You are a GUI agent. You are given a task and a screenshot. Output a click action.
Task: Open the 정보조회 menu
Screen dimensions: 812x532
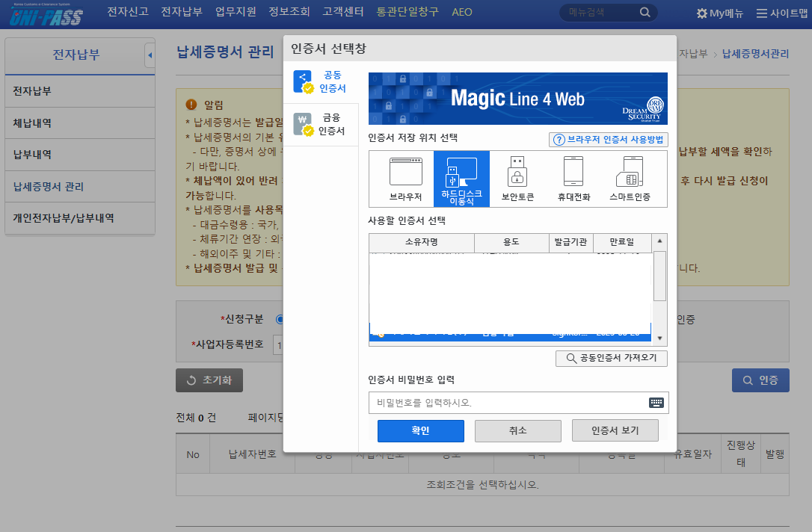[289, 12]
